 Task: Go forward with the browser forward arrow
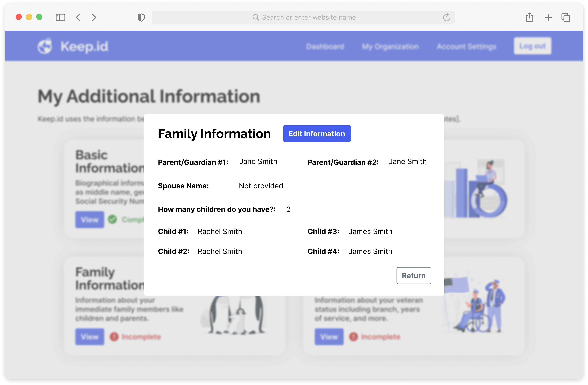94,17
